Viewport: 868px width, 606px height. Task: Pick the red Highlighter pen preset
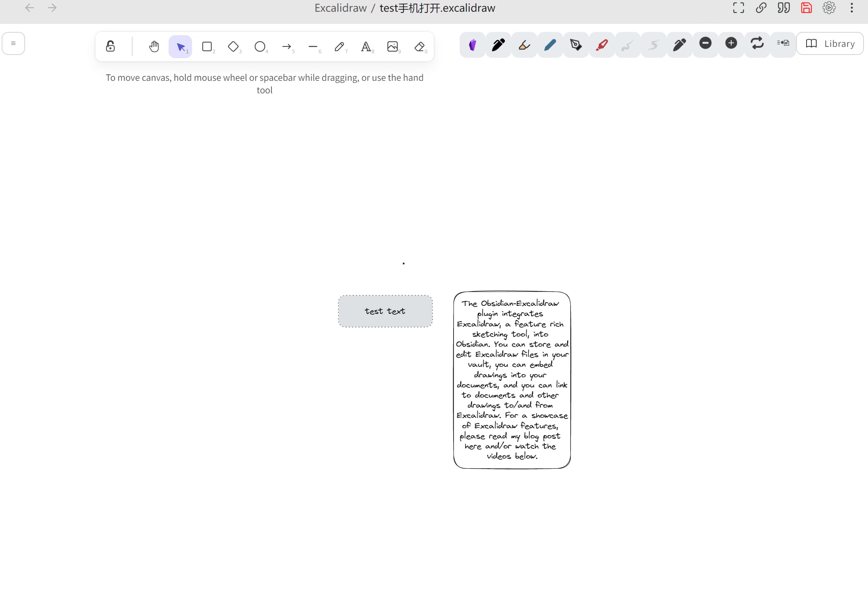point(602,44)
